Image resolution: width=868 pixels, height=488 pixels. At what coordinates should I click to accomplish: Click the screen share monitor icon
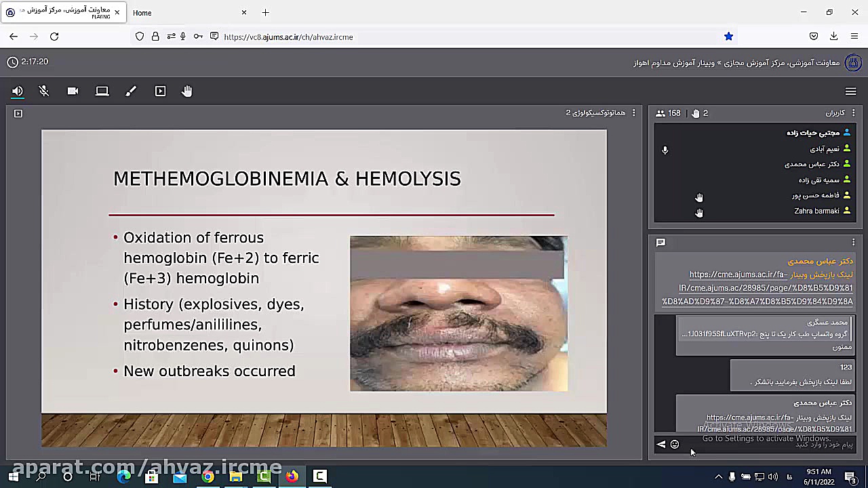102,91
